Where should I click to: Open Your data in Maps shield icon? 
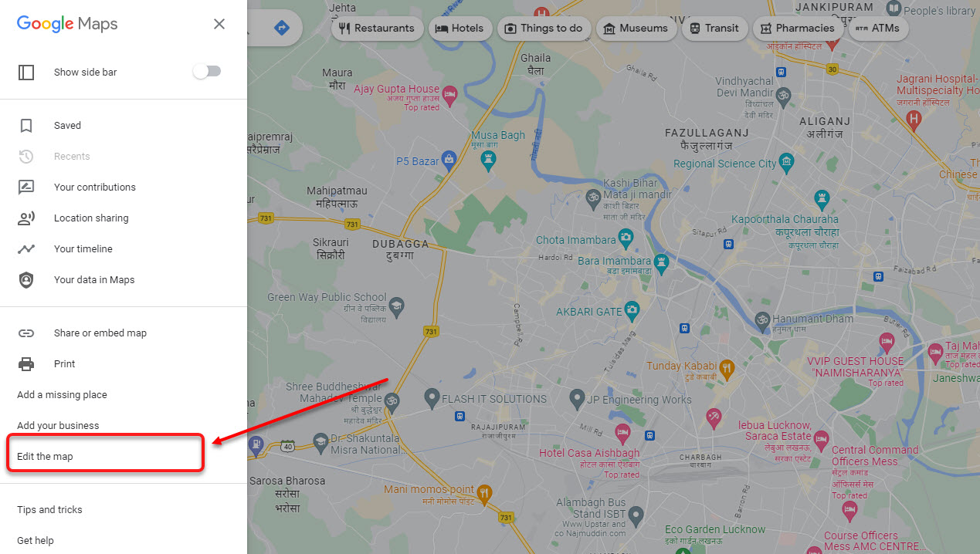26,280
